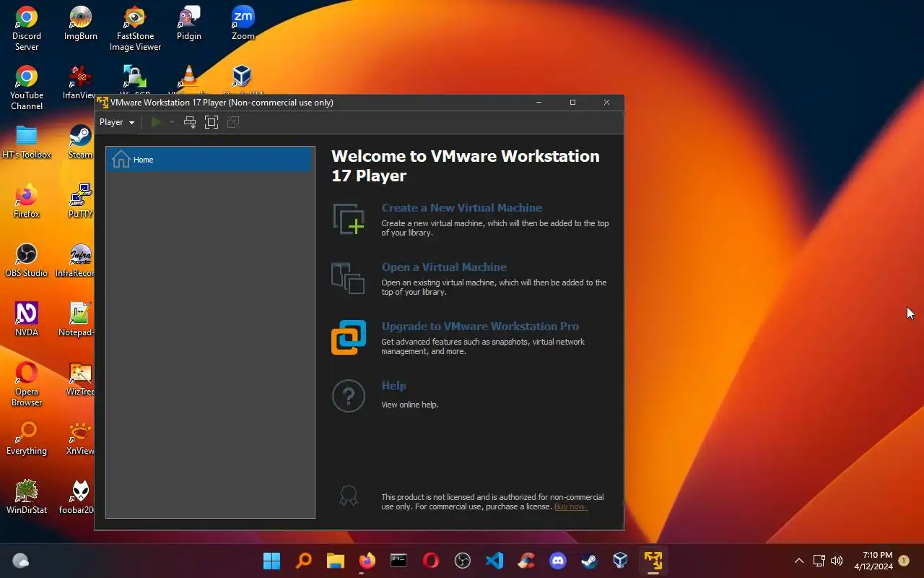Open the Help link text
Image resolution: width=924 pixels, height=578 pixels.
point(393,386)
